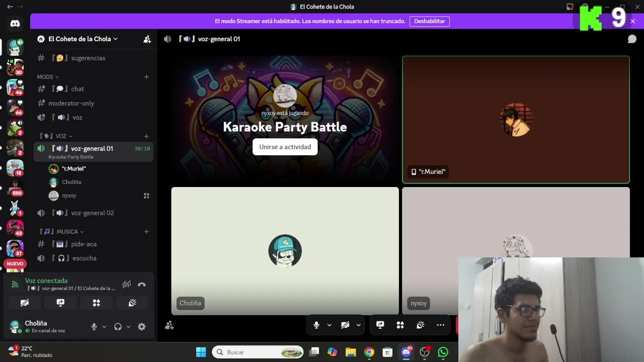Focus the Choliña video tile
644x362 pixels.
click(x=285, y=251)
